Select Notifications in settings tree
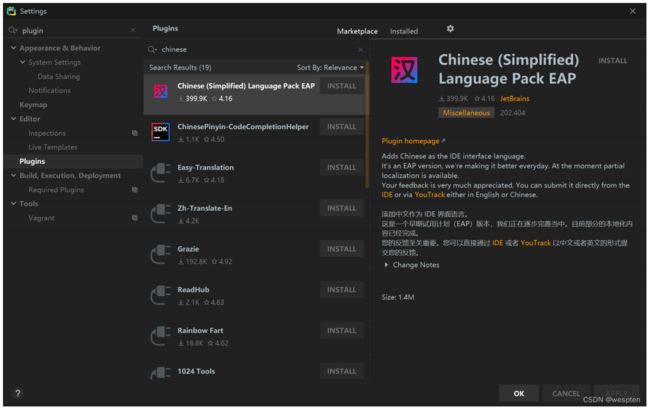 [x=49, y=90]
